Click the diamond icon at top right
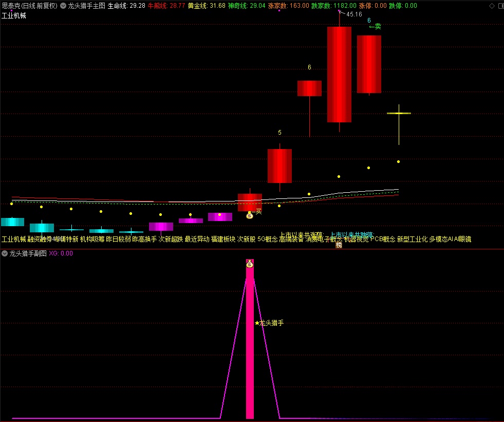Image resolution: width=504 pixels, height=422 pixels. pyautogui.click(x=491, y=6)
